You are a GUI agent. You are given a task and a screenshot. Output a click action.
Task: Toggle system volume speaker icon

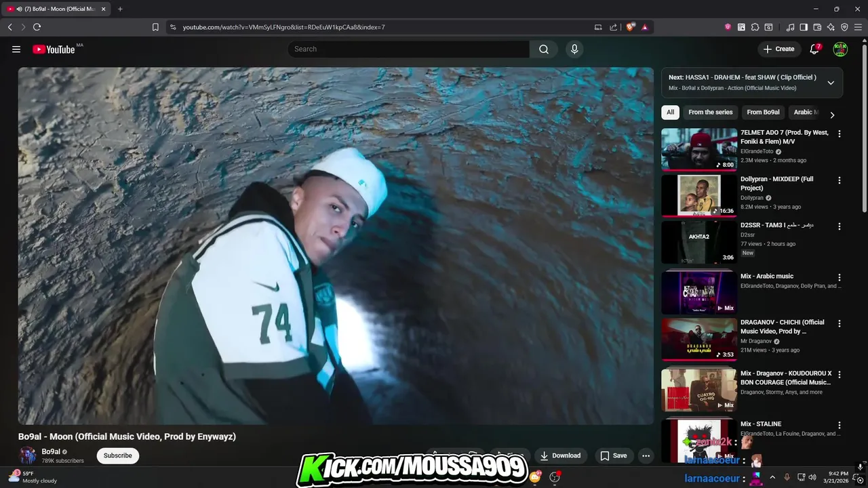pyautogui.click(x=812, y=477)
